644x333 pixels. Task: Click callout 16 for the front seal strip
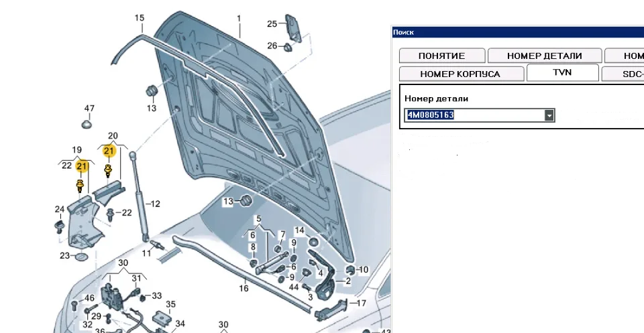click(x=244, y=288)
